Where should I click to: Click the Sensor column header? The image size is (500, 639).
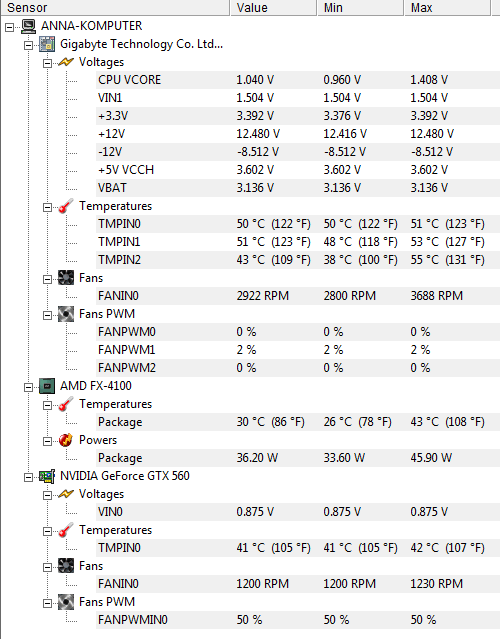click(x=115, y=8)
